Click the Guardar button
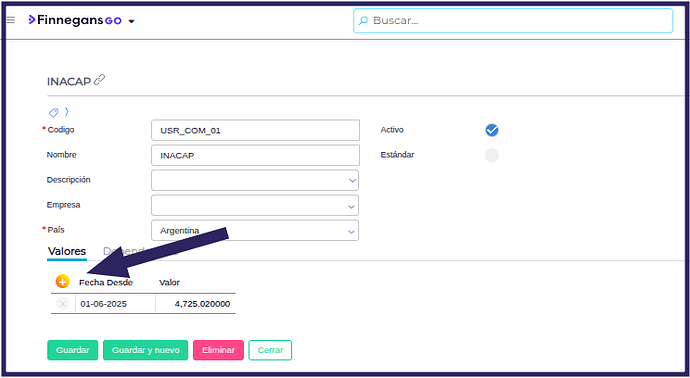 73,350
